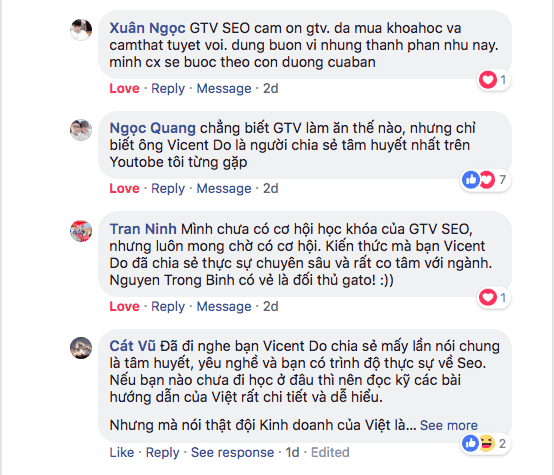Toggle Love on Ngọc Quang's comment
554x475 pixels.
point(124,188)
